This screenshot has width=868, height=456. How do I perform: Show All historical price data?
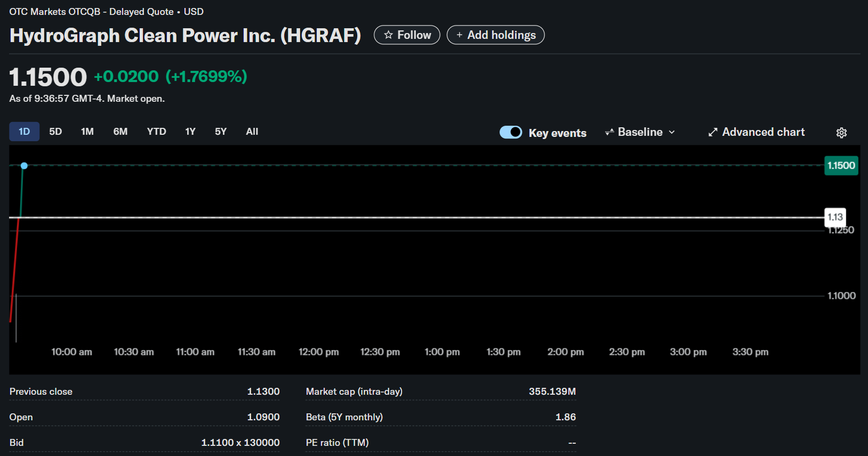[252, 132]
